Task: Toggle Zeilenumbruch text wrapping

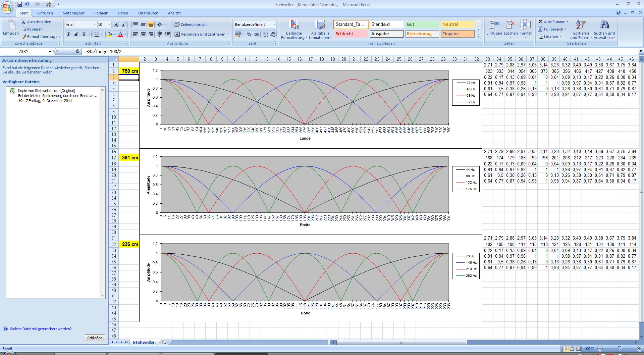Action: tap(191, 24)
